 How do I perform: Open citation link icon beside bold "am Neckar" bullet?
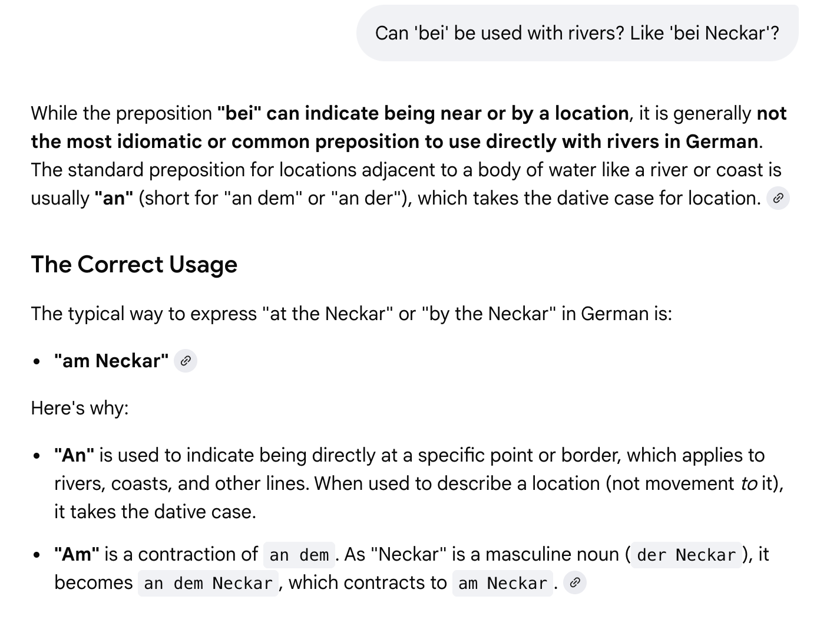(x=185, y=361)
